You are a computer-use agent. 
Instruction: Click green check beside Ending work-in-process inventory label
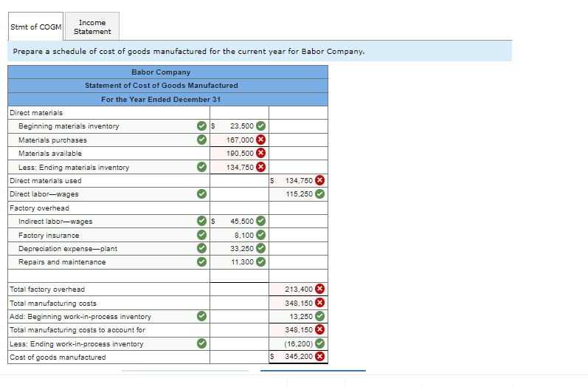201,343
